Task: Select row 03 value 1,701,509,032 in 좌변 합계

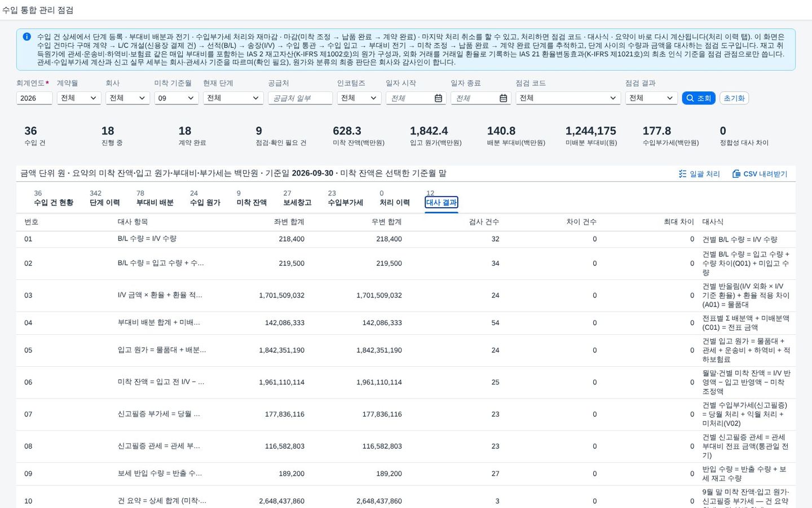Action: pyautogui.click(x=282, y=295)
